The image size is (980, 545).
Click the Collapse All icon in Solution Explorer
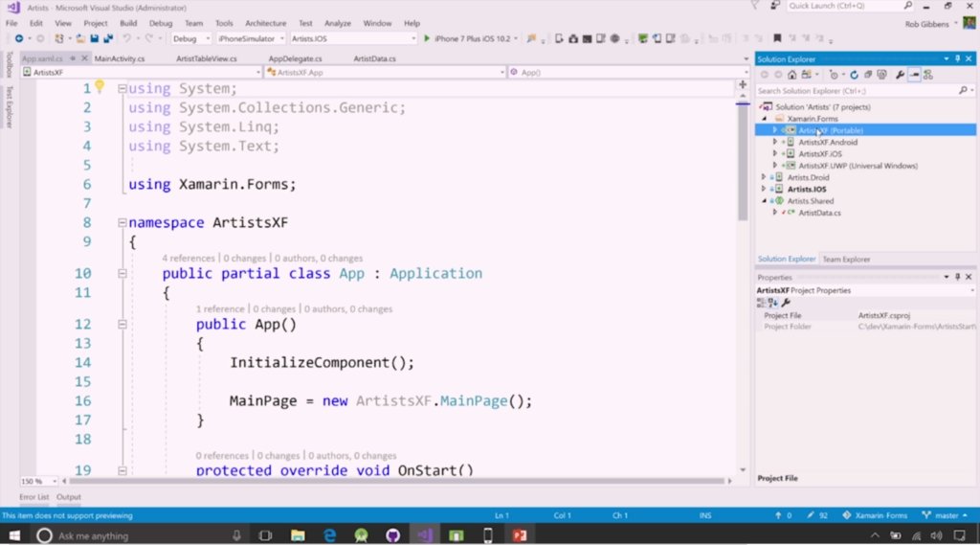coord(867,75)
